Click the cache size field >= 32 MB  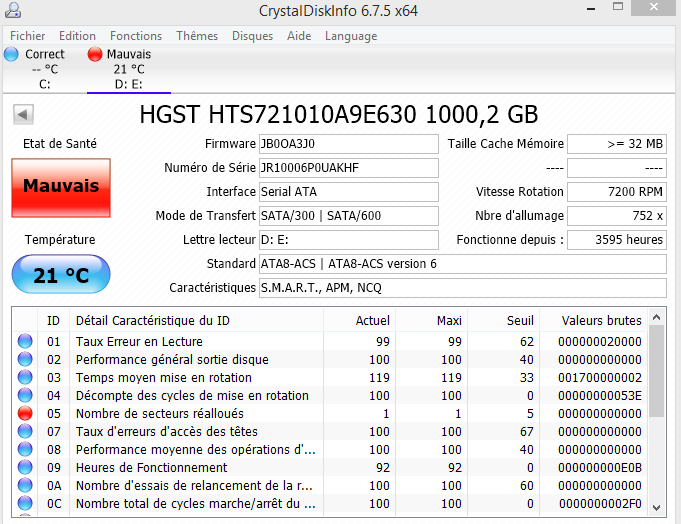pos(617,144)
